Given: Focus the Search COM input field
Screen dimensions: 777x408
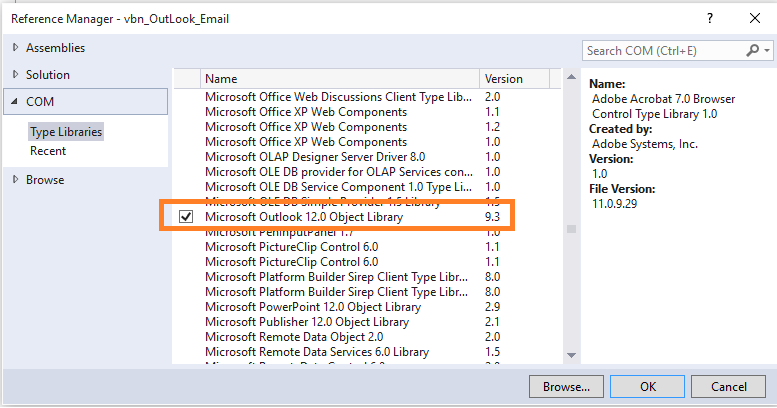Looking at the screenshot, I should [664, 51].
